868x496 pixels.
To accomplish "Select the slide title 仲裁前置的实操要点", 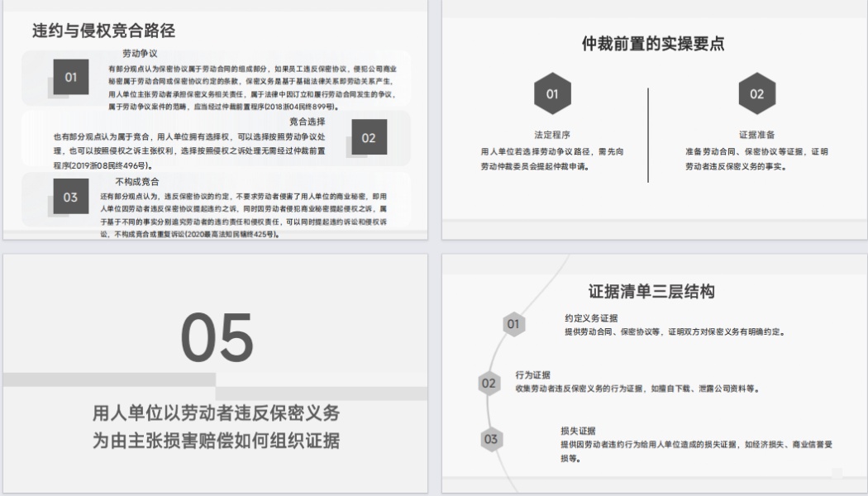I will [654, 44].
